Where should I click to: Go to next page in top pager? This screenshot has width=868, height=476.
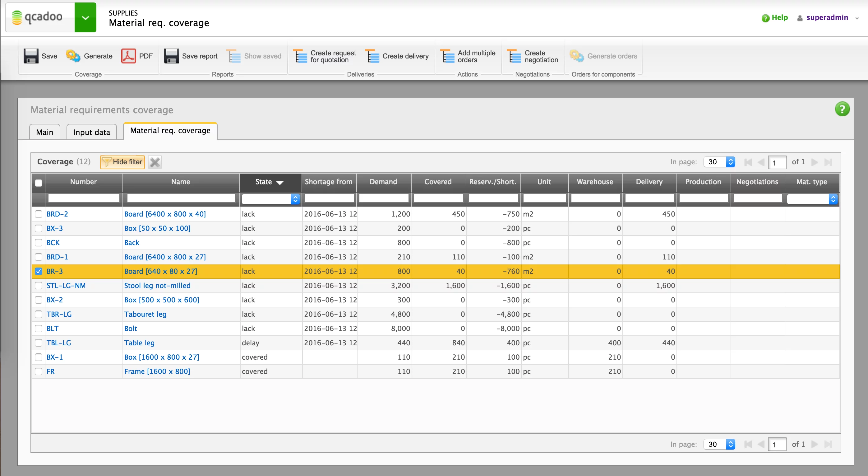(x=815, y=162)
